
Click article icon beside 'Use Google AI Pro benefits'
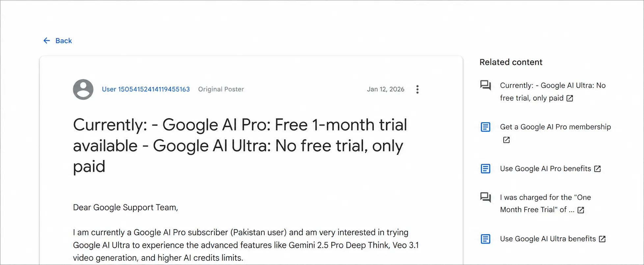click(486, 169)
